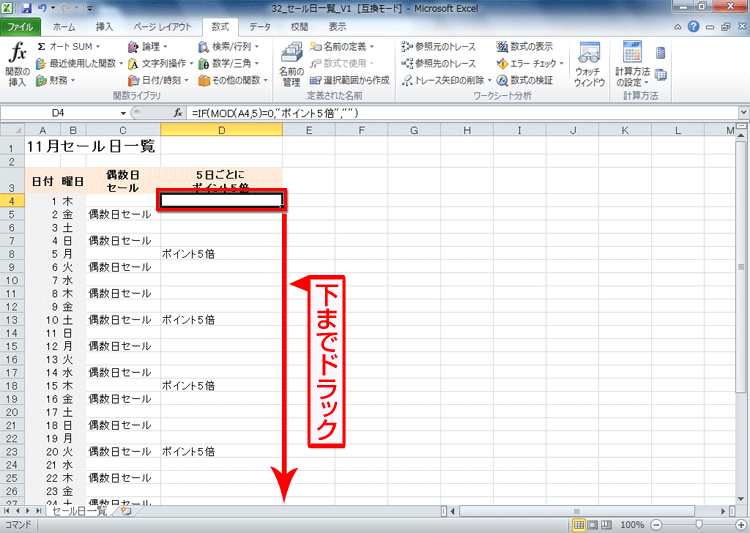Switch to the View (表示) tab
Image resolution: width=750 pixels, height=533 pixels.
[338, 27]
